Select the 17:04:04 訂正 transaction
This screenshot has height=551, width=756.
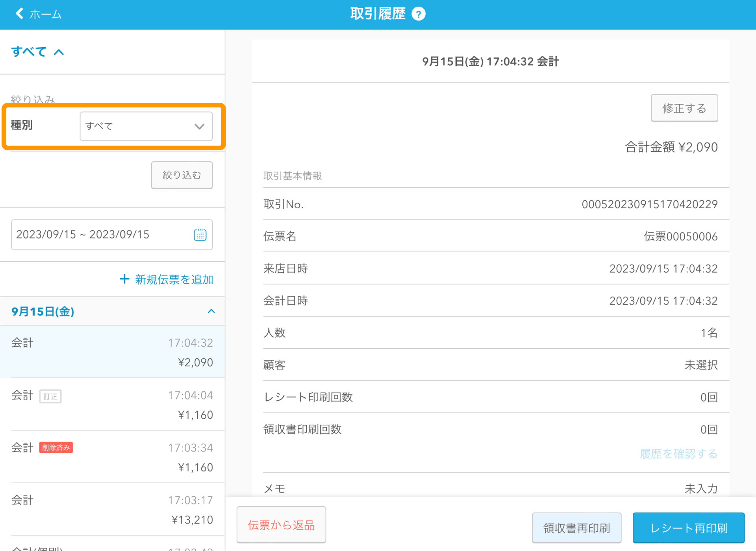[x=112, y=405]
